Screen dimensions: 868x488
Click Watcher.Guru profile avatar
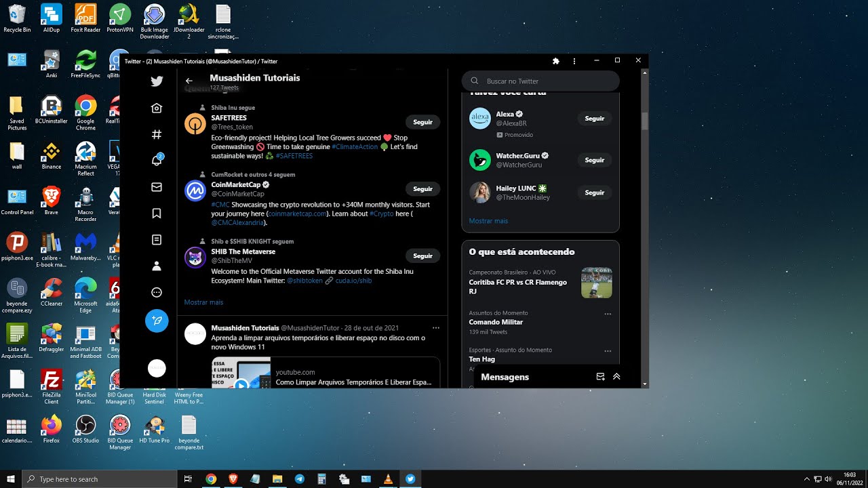click(480, 160)
